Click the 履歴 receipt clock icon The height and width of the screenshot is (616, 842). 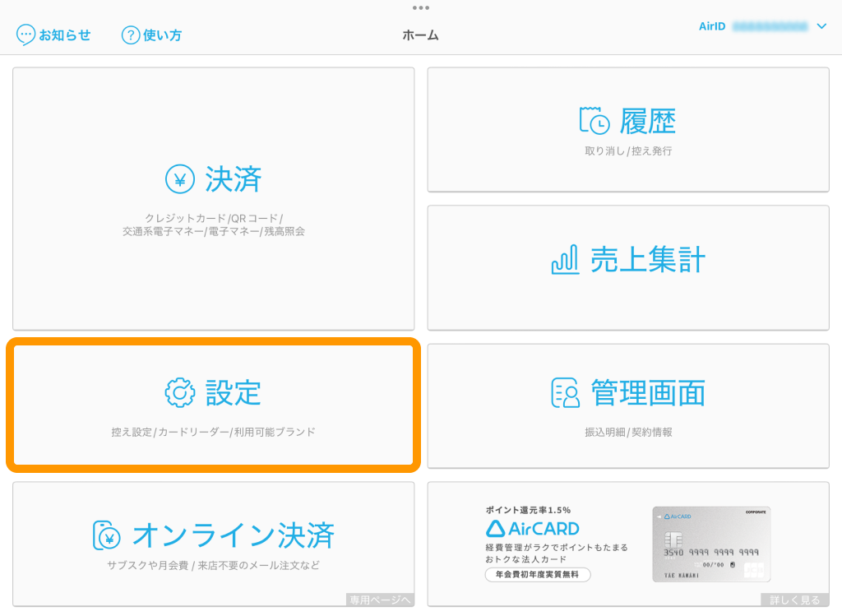point(594,121)
